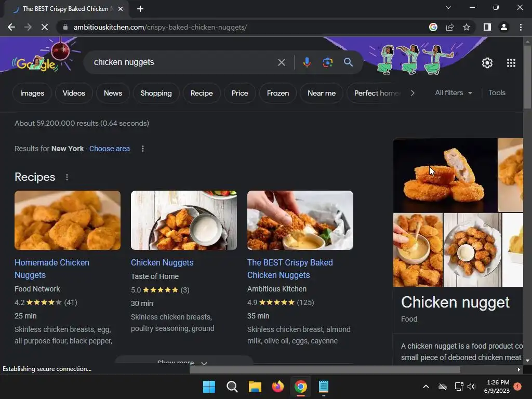Screen dimensions: 532x399
Task: Click into the chicken nuggets search field
Action: coord(183,62)
